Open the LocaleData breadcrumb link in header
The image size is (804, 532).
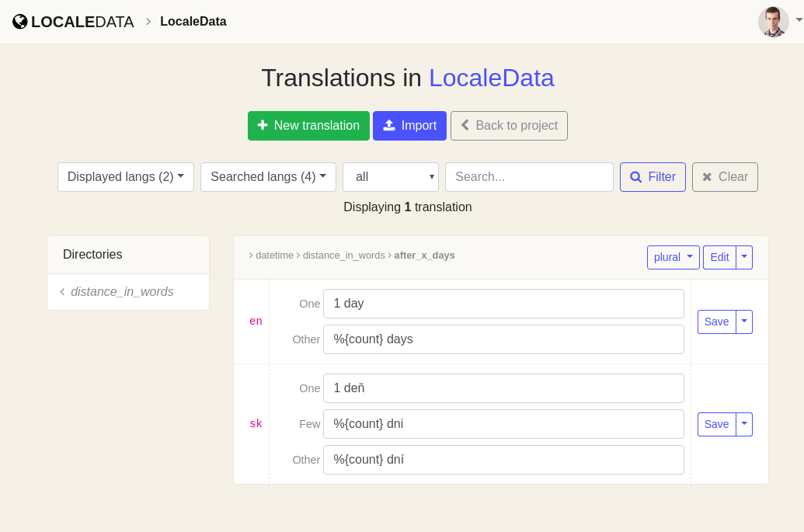(x=193, y=22)
